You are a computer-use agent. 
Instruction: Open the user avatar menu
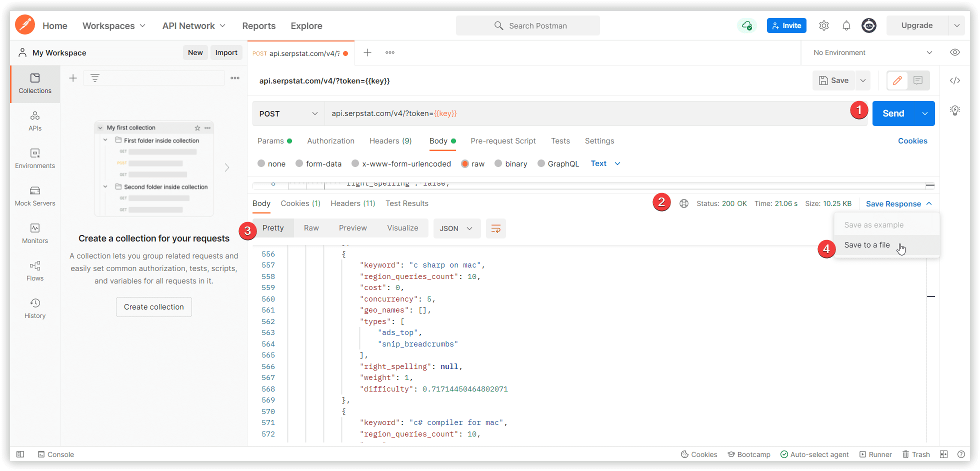(x=869, y=25)
